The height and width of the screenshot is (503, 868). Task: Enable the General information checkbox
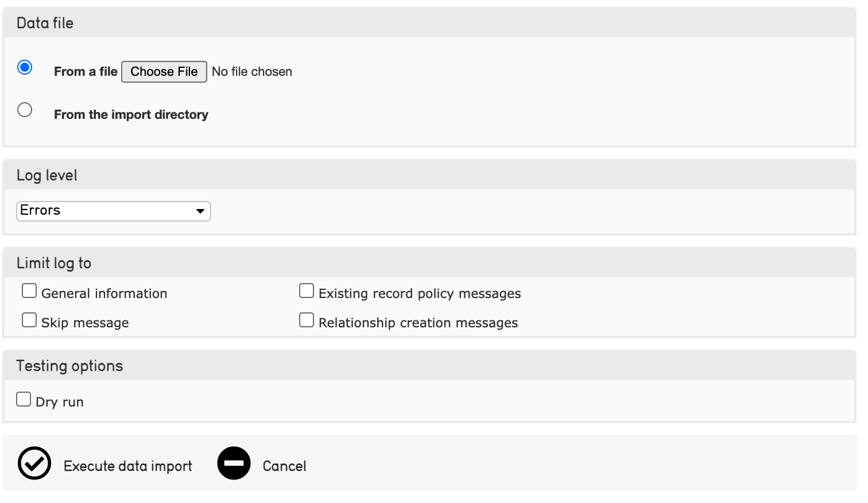29,291
